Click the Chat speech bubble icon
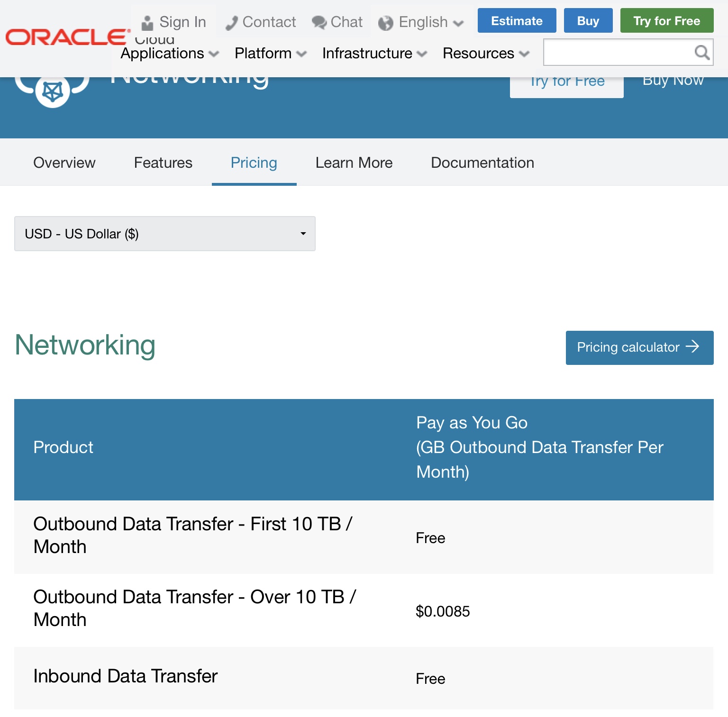The width and height of the screenshot is (728, 717). click(319, 22)
